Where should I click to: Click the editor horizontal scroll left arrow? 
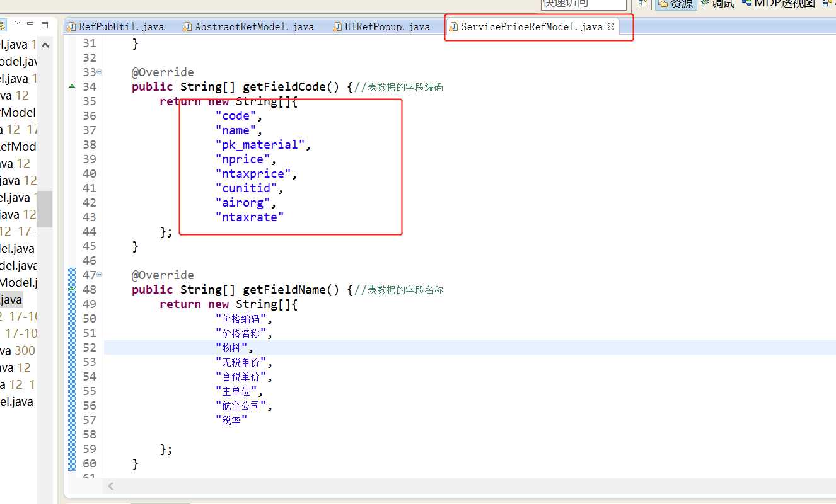(111, 486)
